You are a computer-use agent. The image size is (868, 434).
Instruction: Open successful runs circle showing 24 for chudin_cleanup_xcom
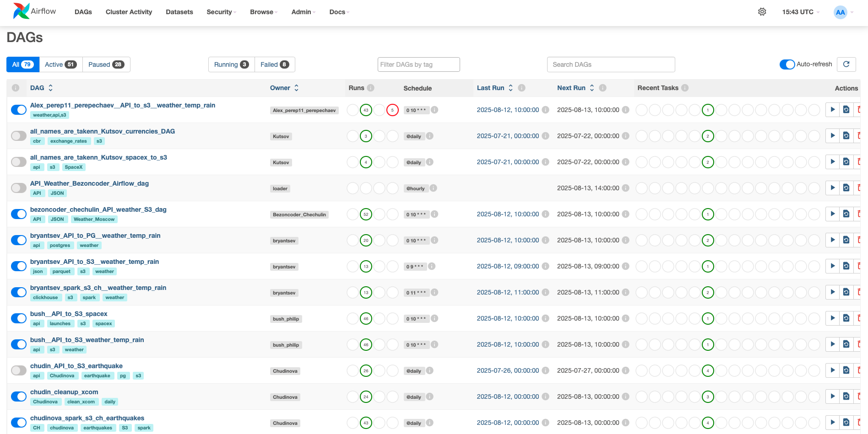click(366, 397)
